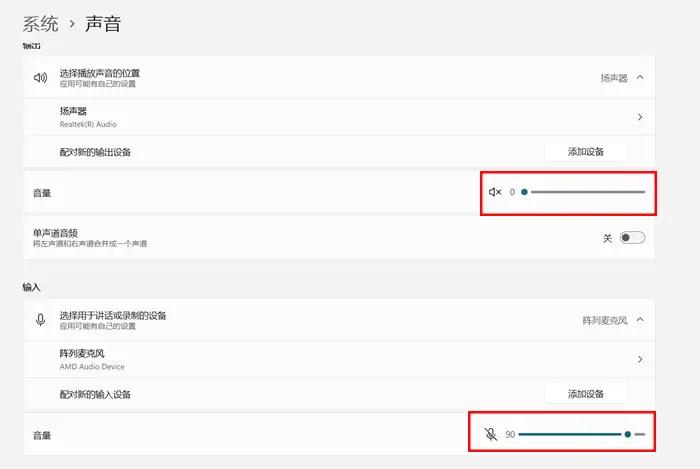Toggle the 单声道音频 switch on
This screenshot has width=700, height=469.
(x=632, y=238)
